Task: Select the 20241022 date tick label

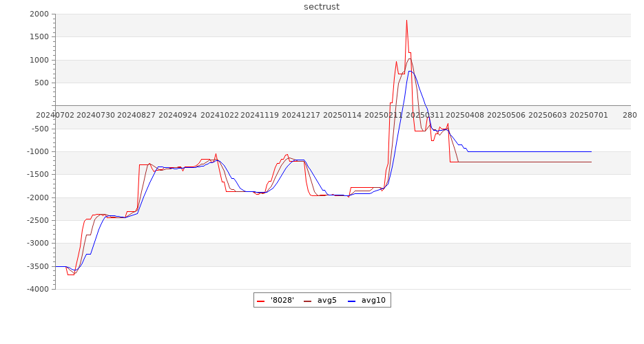Action: click(220, 115)
